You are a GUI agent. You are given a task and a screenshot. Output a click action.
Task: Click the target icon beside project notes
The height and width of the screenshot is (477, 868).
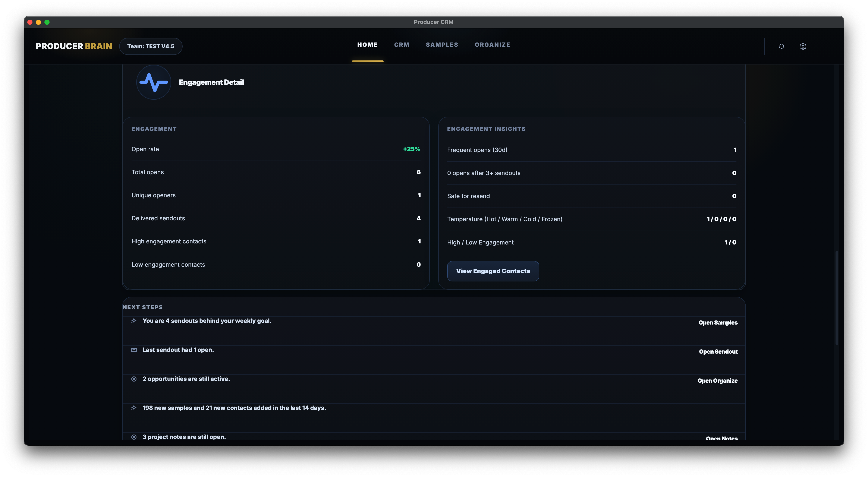coord(134,437)
